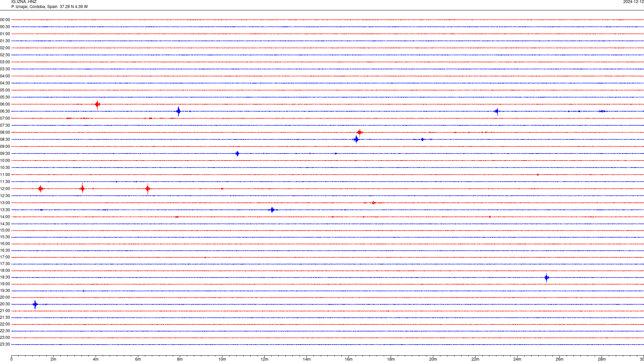Image resolution: width=644 pixels, height=362 pixels.
Task: Click the 07:00 row label
Action: coord(5,118)
